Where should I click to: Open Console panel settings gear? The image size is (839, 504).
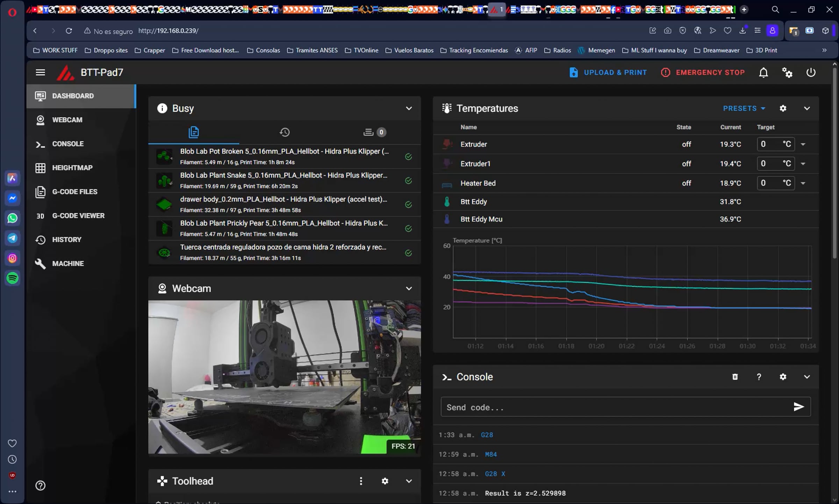tap(783, 377)
